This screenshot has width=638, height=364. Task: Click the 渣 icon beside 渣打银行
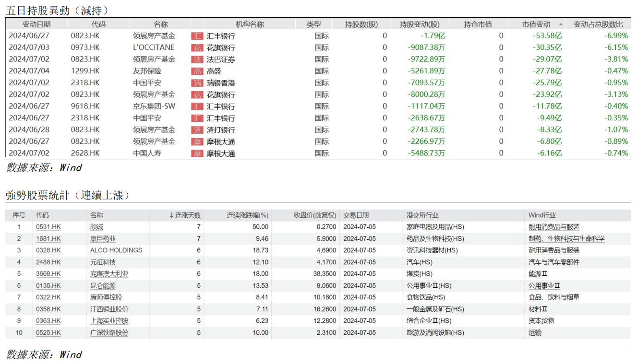click(198, 130)
